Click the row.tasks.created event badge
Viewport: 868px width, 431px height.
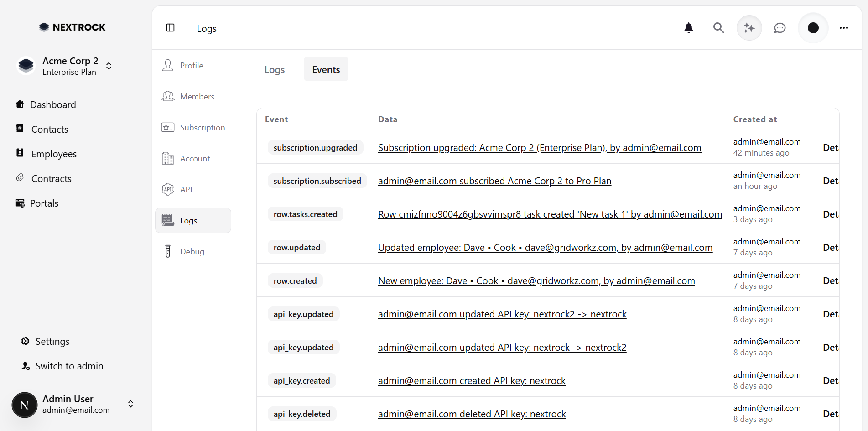click(x=305, y=214)
